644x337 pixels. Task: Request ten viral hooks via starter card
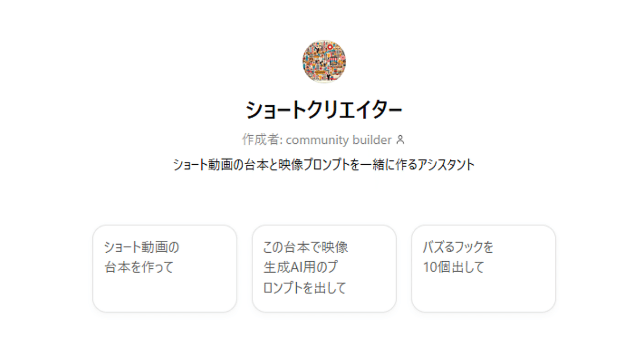(484, 268)
